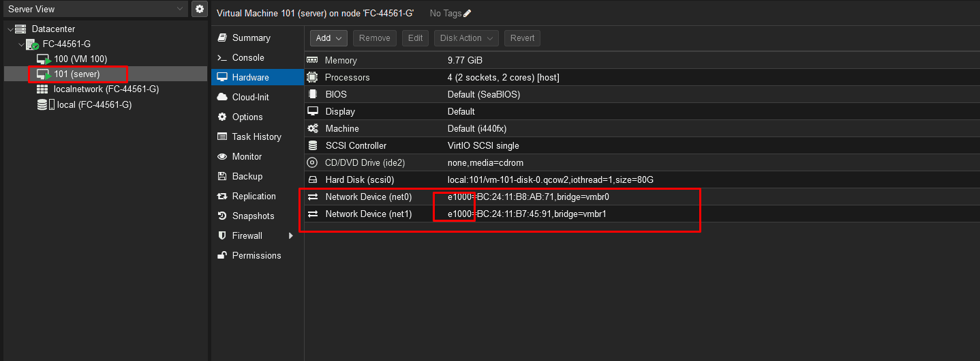Select the Network Device (net1) row

click(x=641, y=214)
